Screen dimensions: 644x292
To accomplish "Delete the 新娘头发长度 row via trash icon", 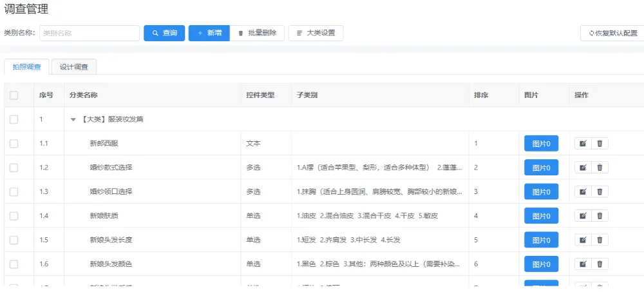I will coord(600,240).
